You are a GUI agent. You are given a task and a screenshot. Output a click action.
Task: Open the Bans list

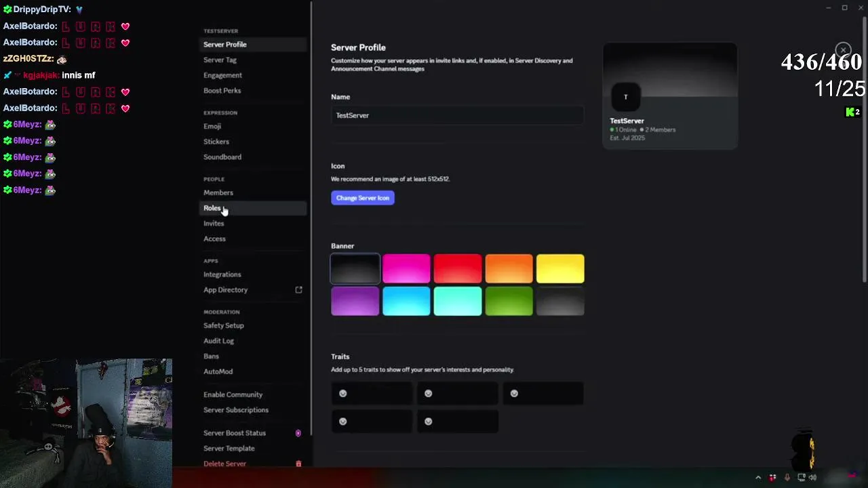[x=254, y=356]
